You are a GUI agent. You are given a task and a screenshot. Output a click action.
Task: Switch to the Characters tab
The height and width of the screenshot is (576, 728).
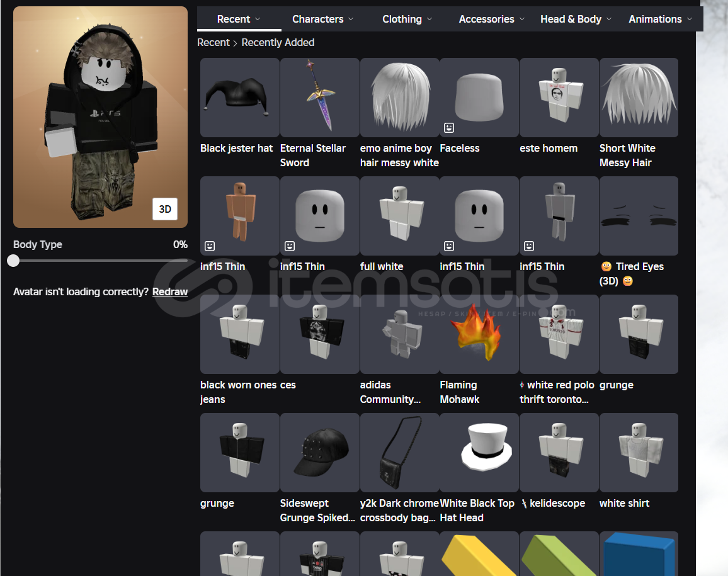click(322, 19)
